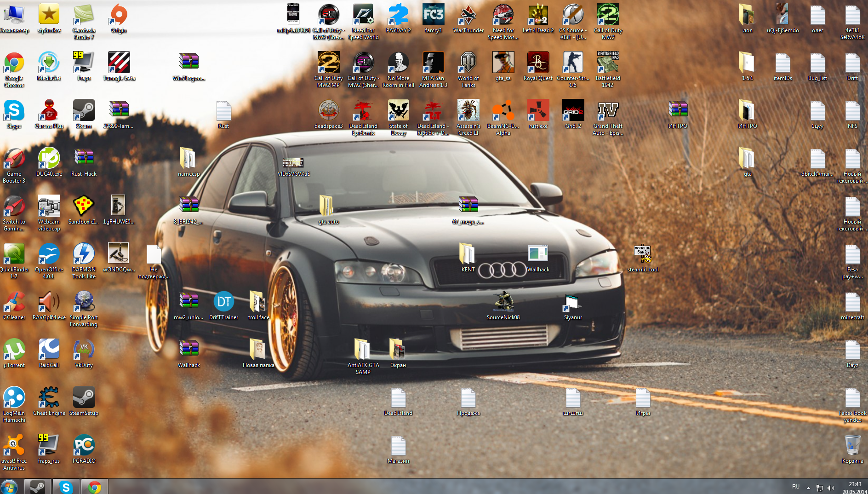Open Battlefield 1942 desktop icon
Viewport: 868px width, 494px height.
pyautogui.click(x=608, y=69)
